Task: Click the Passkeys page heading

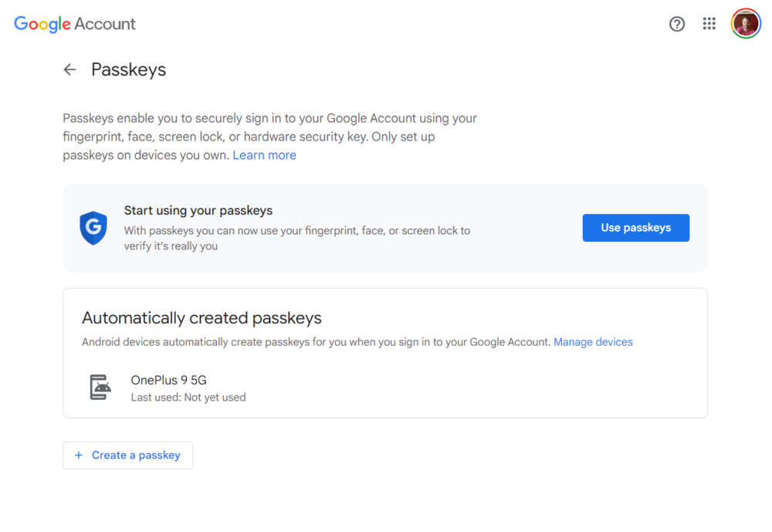Action: (128, 69)
